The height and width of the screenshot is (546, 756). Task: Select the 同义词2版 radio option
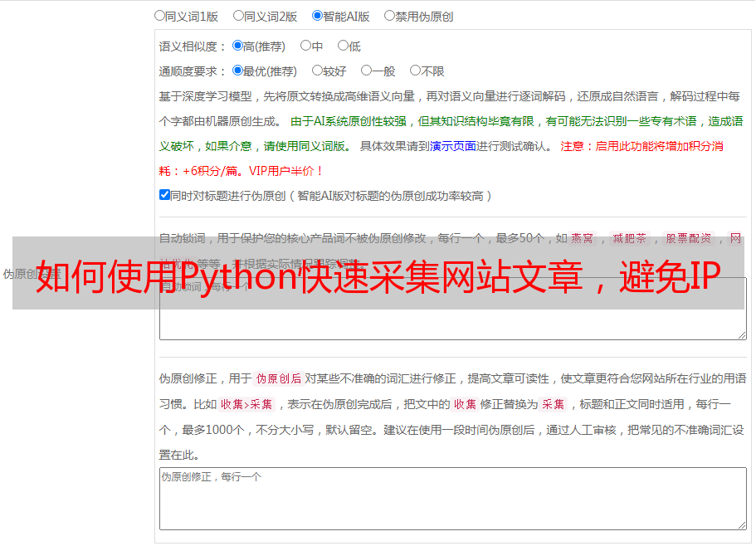238,16
